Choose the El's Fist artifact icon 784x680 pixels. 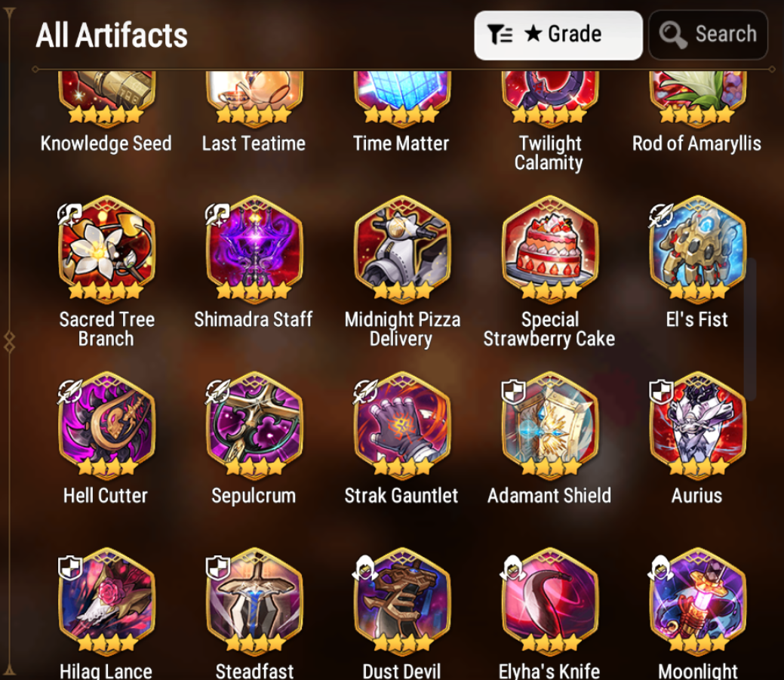tap(698, 250)
